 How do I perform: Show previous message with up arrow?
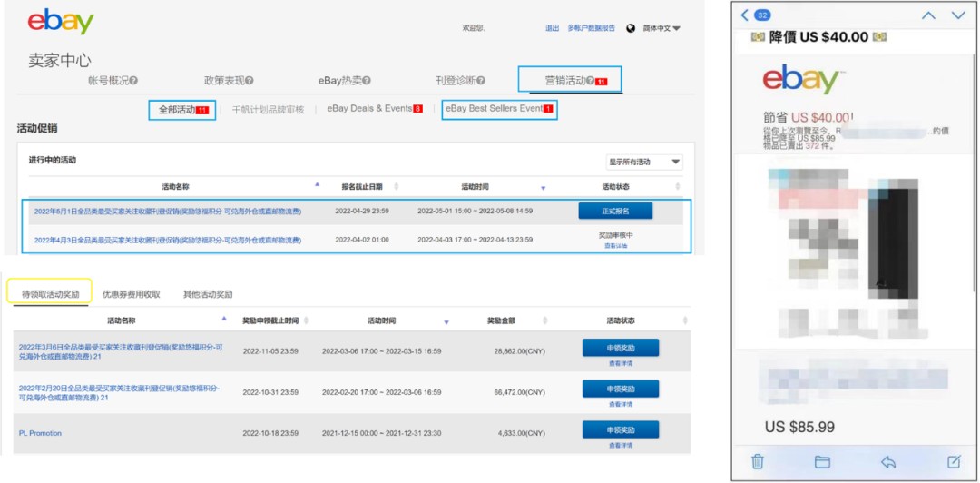pyautogui.click(x=928, y=15)
